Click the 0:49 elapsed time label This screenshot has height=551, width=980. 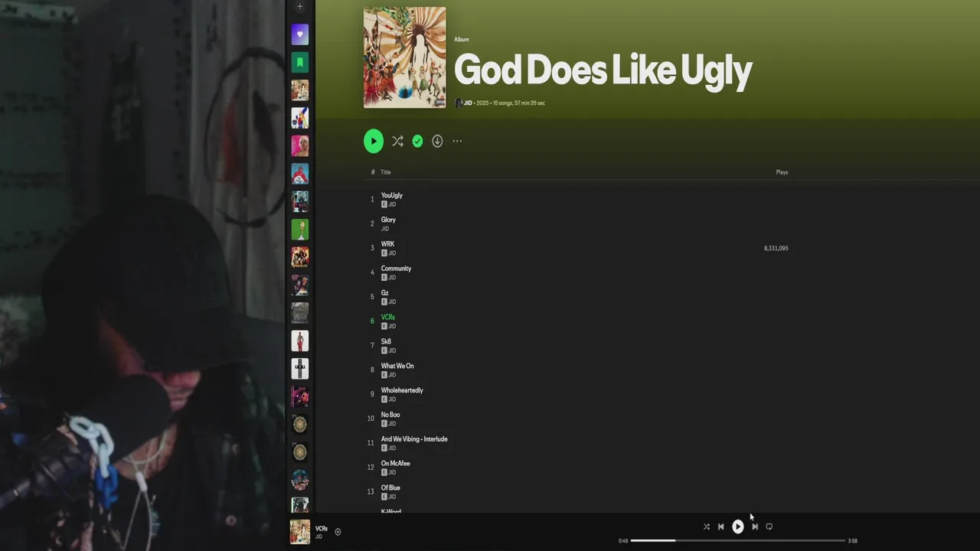click(x=623, y=541)
